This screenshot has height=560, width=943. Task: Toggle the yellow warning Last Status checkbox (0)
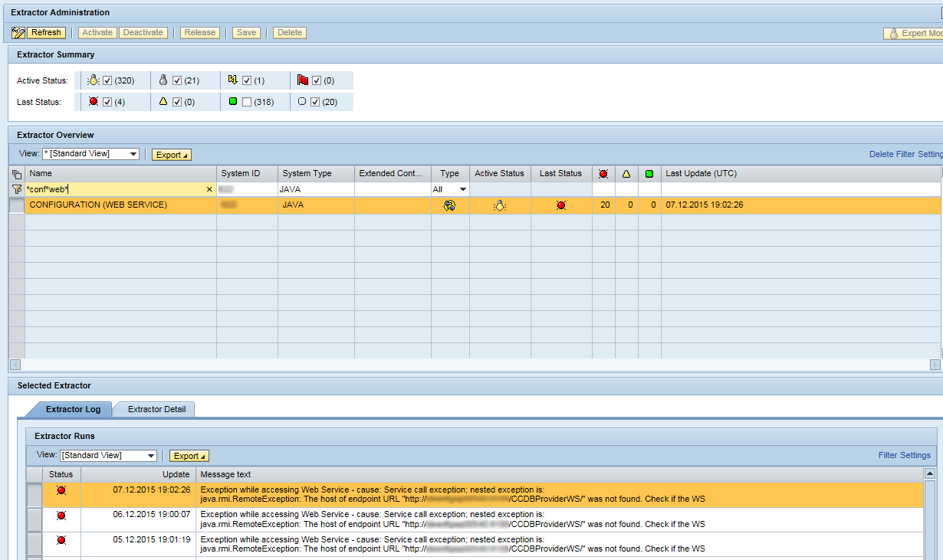177,102
